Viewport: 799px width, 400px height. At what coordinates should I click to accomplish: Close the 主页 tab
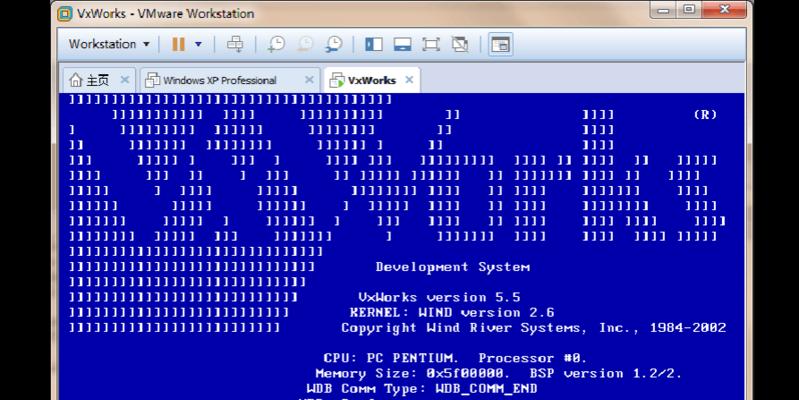tap(124, 79)
